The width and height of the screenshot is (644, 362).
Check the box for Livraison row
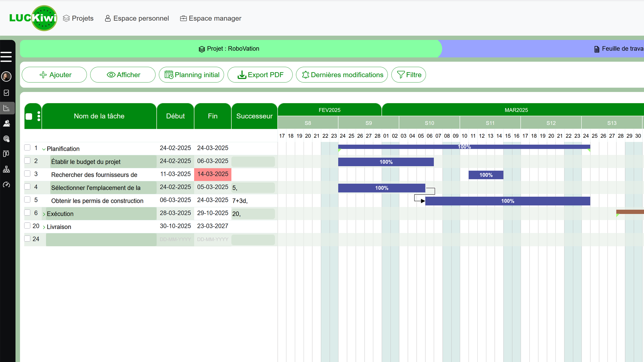28,226
